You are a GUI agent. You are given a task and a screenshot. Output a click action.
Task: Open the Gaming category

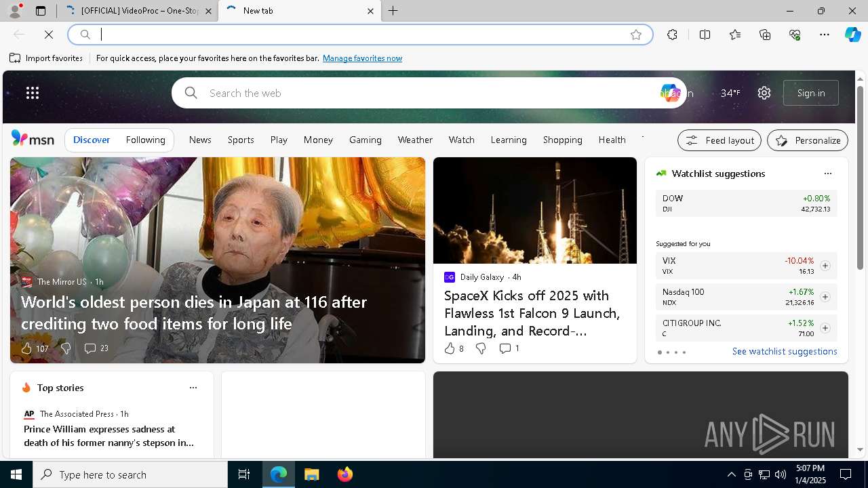[x=366, y=140]
